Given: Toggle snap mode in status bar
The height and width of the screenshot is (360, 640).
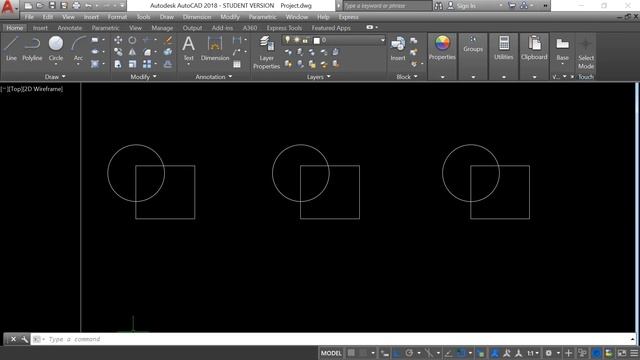Looking at the screenshot, I should click(363, 353).
